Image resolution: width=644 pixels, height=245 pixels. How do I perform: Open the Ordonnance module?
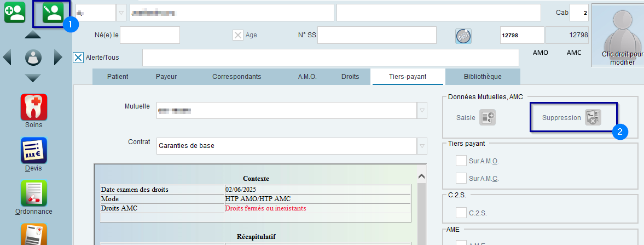[x=34, y=193]
